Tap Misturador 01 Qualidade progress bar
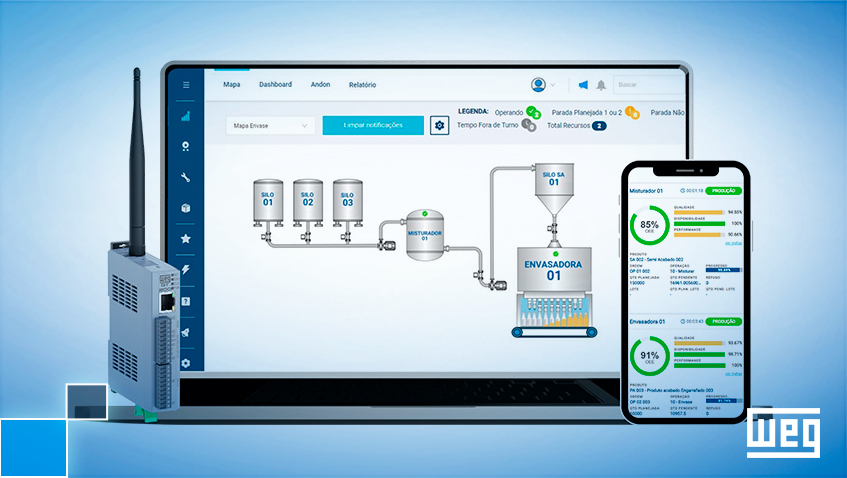Viewport: 847px width, 478px height. coord(698,212)
